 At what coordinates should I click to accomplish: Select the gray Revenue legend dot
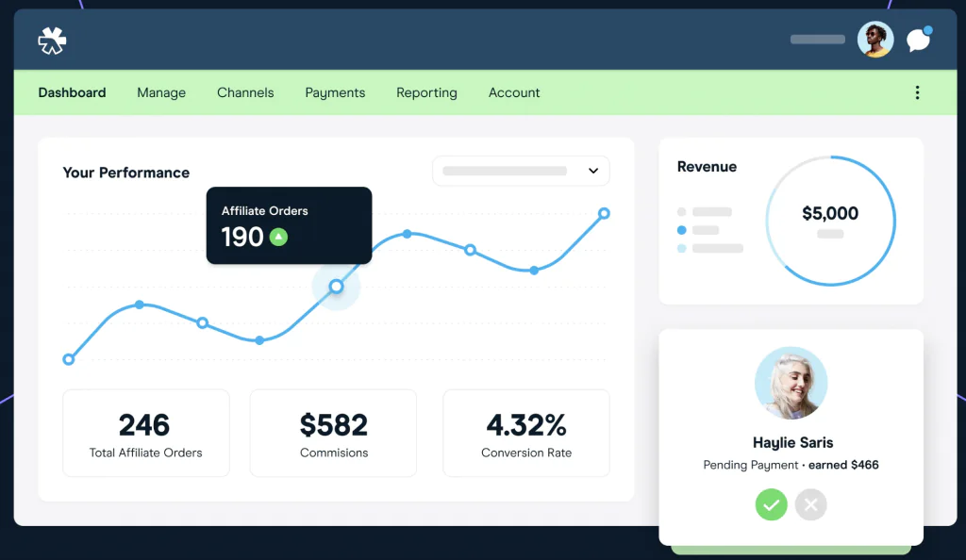(681, 212)
